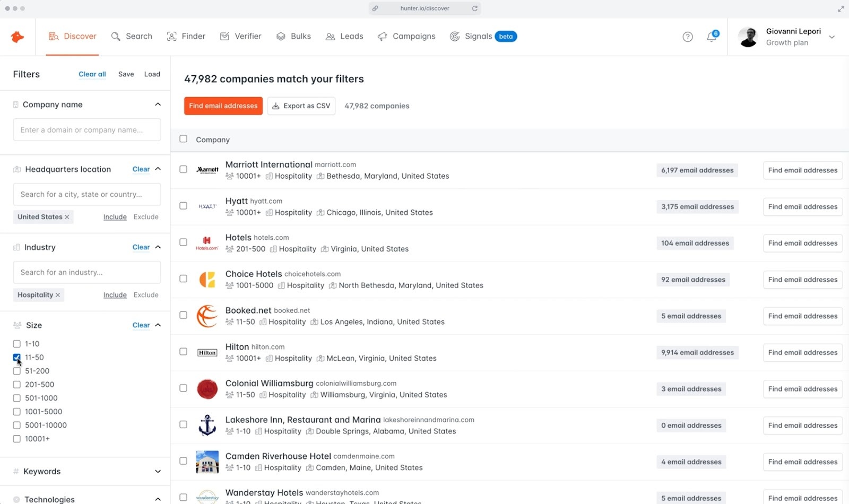Toggle the Technologies filter section chevron
The image size is (849, 504).
point(158,499)
